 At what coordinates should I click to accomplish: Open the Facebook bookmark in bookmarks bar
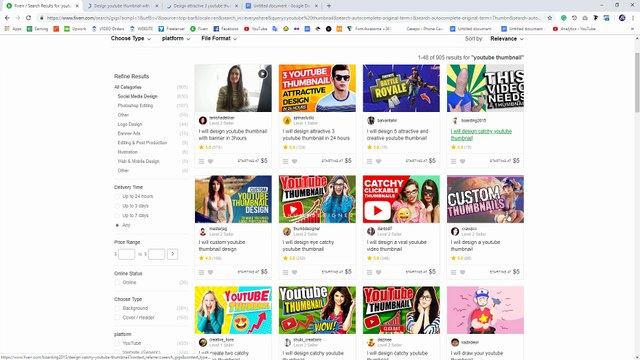tap(226, 29)
